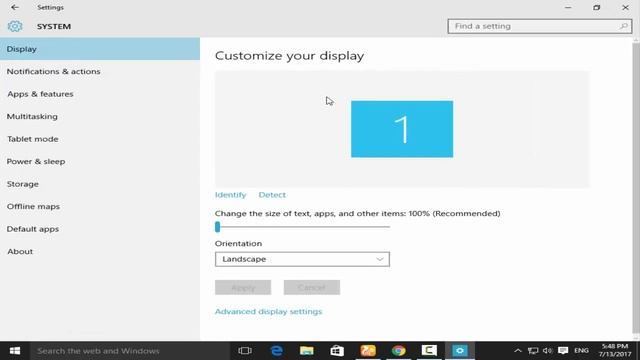The height and width of the screenshot is (360, 640).
Task: Click the Find a setting search box
Action: coord(540,26)
